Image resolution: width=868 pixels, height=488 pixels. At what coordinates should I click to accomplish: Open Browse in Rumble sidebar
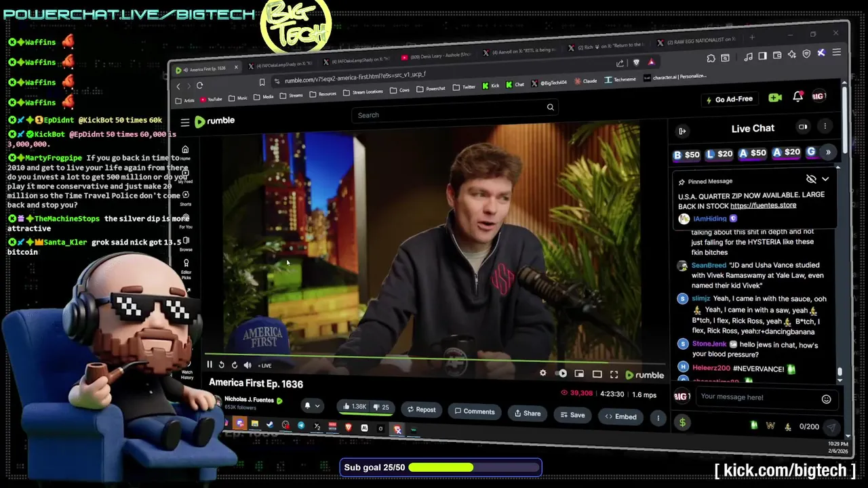point(186,243)
